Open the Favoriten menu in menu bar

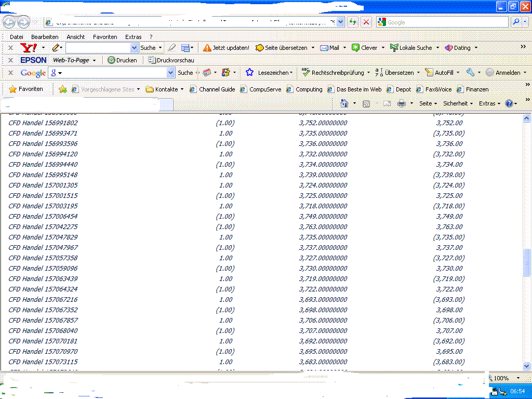coord(105,37)
